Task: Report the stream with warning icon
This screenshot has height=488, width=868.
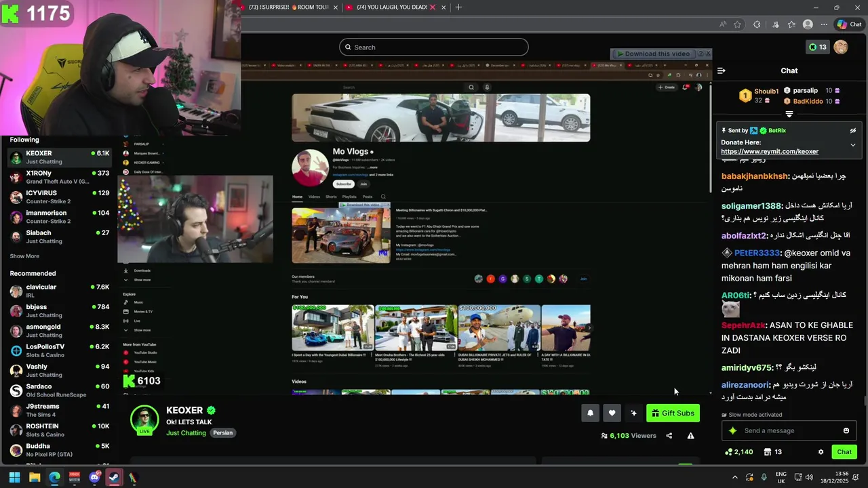Action: (690, 436)
